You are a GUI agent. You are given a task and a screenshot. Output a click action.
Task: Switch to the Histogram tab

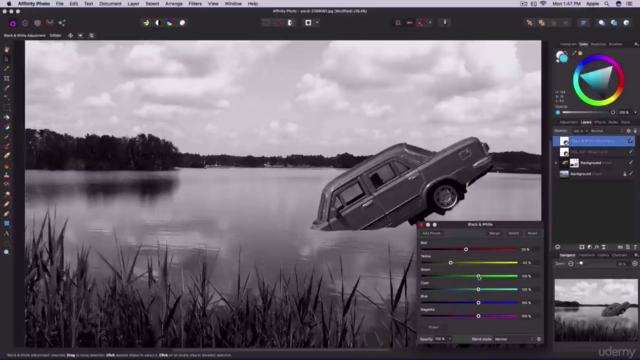pyautogui.click(x=568, y=44)
